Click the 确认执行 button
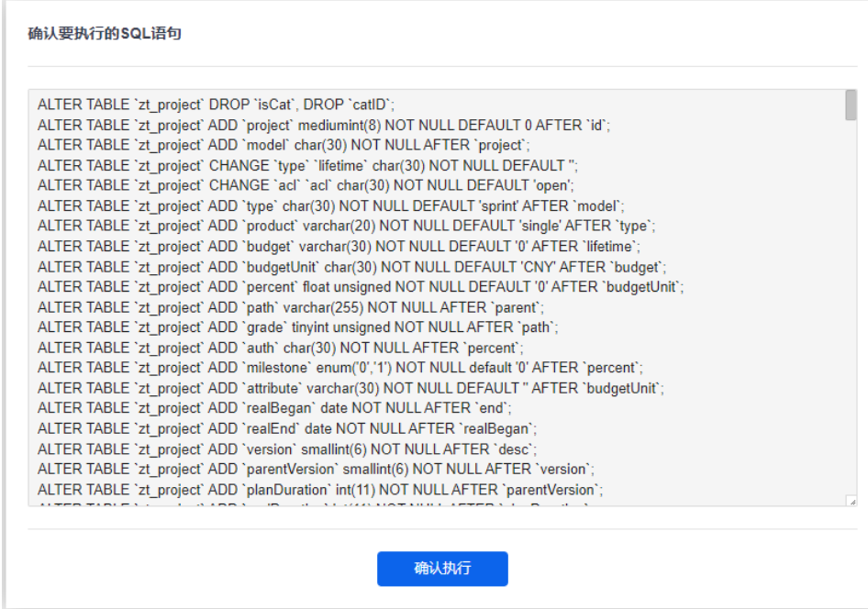This screenshot has width=868, height=609. click(442, 569)
